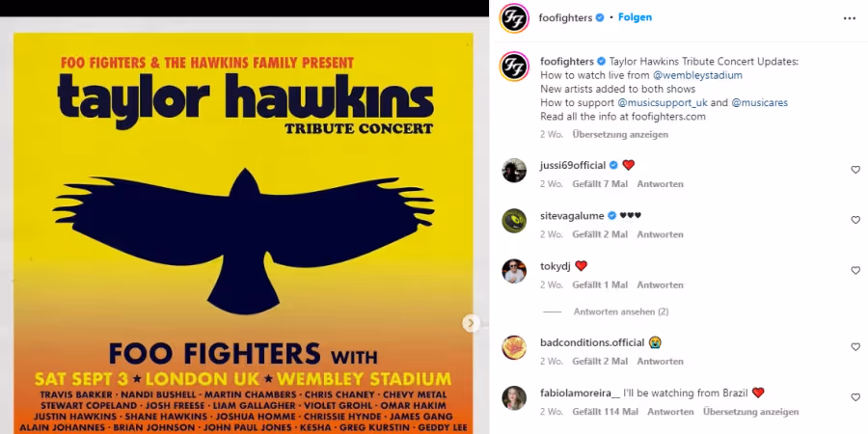This screenshot has height=434, width=868.
Task: Like the tokydj comment with heart icon
Action: coord(855,271)
